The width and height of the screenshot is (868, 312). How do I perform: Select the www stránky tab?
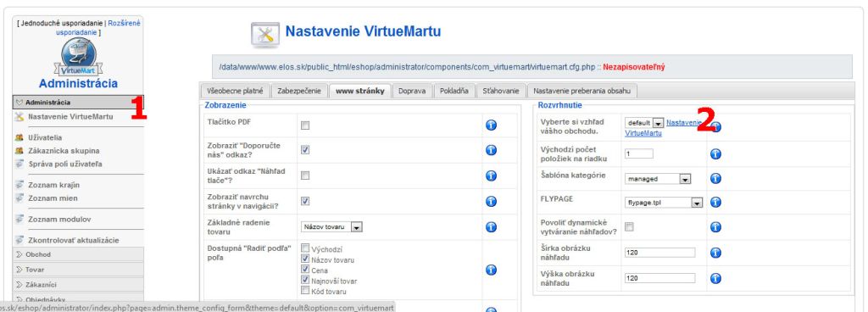point(359,91)
